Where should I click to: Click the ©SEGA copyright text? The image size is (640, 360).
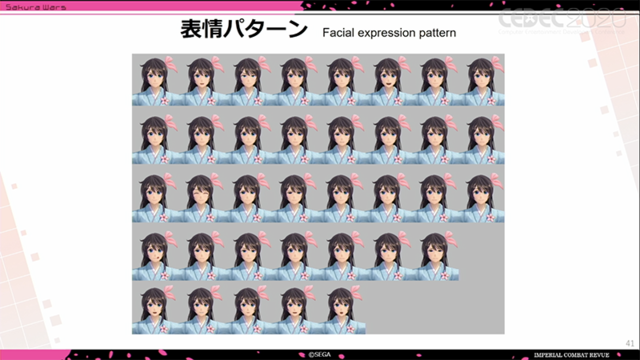coord(320,355)
